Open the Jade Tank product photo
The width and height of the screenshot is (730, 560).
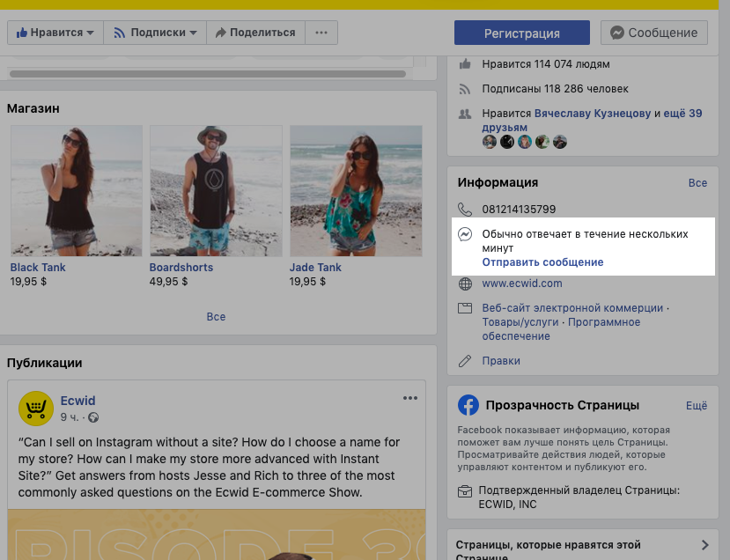(x=356, y=191)
